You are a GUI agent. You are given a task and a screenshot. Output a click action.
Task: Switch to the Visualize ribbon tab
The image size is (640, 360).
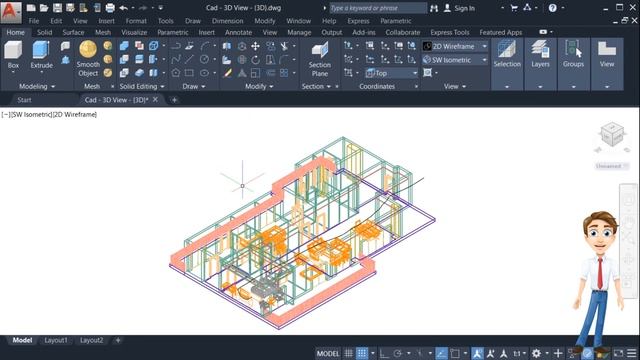point(134,32)
